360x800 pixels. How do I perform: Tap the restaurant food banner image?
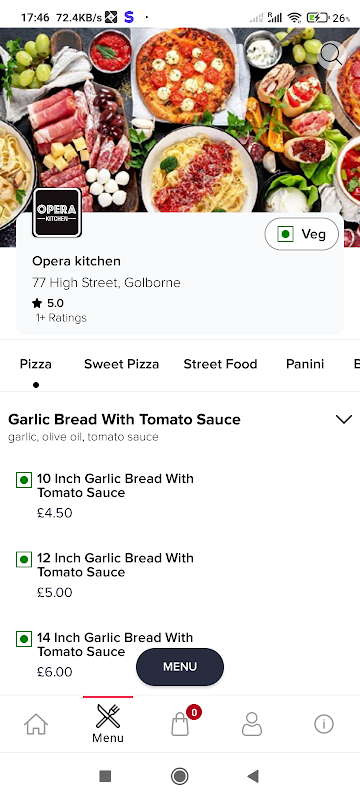[x=180, y=122]
